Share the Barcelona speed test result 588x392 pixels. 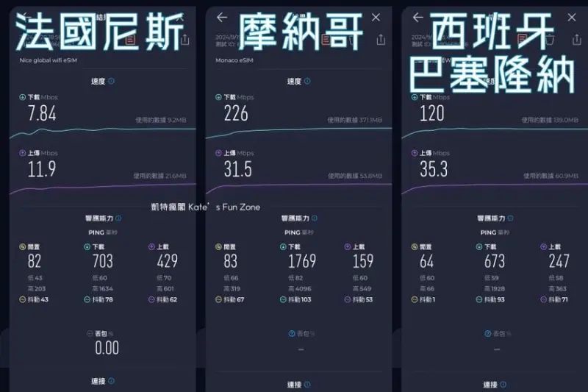[x=577, y=40]
